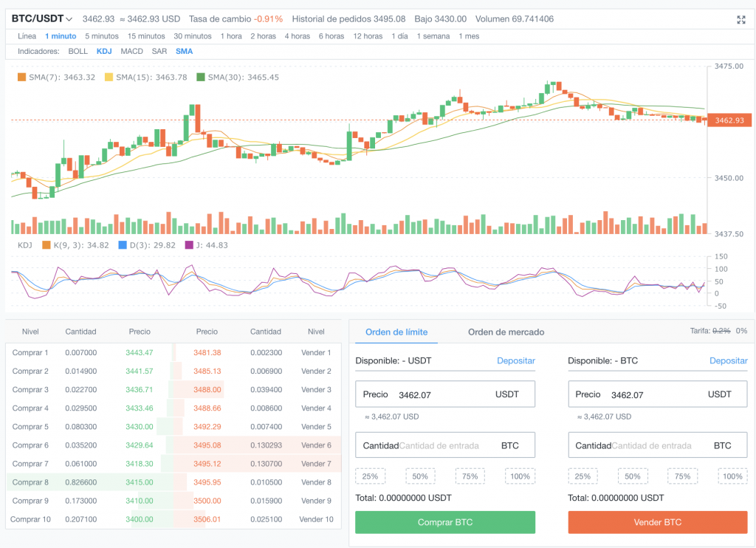Select the 4 horas interval
This screenshot has width=756, height=548.
tap(297, 36)
